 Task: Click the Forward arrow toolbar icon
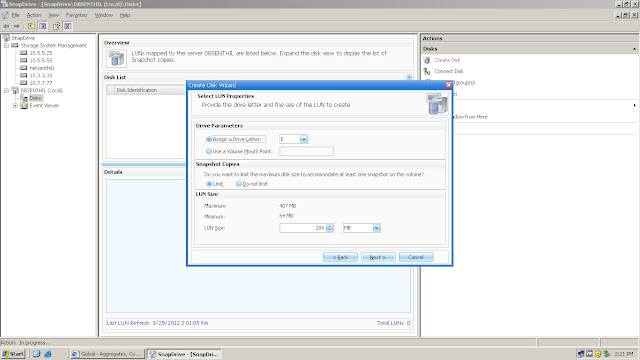tap(17, 26)
